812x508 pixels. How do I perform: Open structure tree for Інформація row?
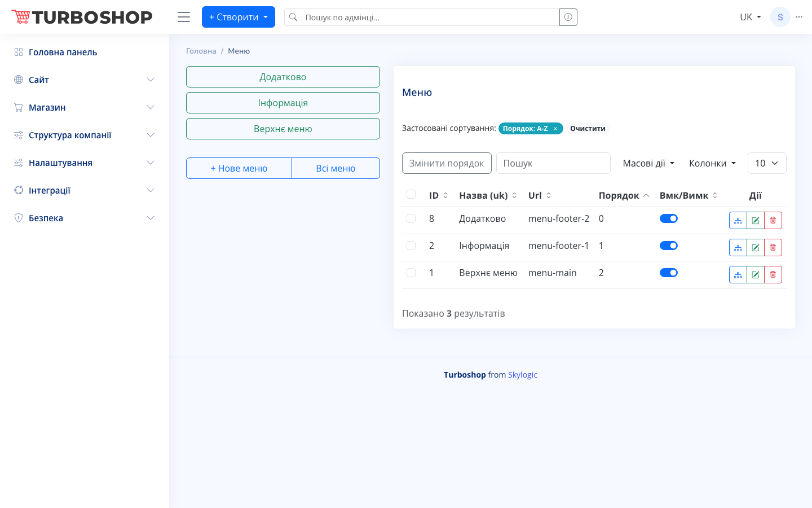point(738,247)
